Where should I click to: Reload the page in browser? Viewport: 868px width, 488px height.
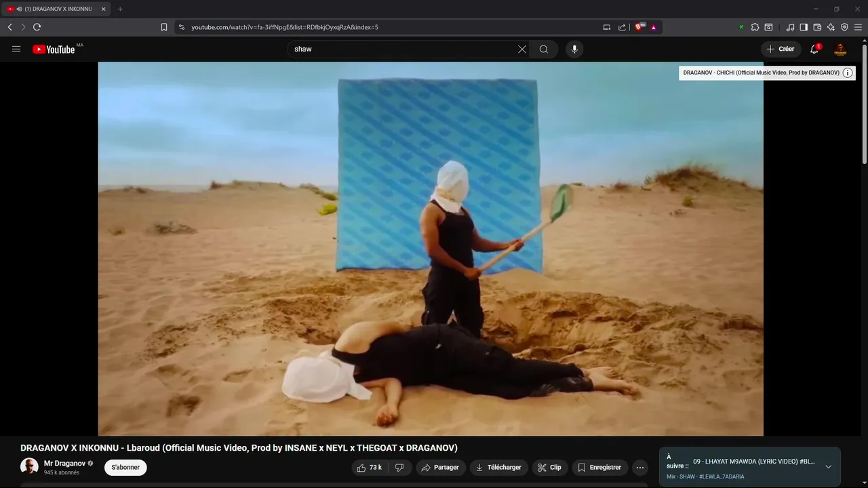click(x=37, y=27)
